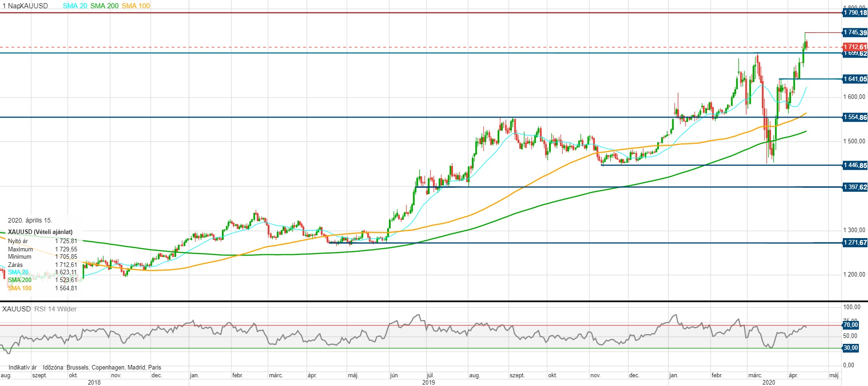
Task: Click the 1 397,62 support level label
Action: 855,187
